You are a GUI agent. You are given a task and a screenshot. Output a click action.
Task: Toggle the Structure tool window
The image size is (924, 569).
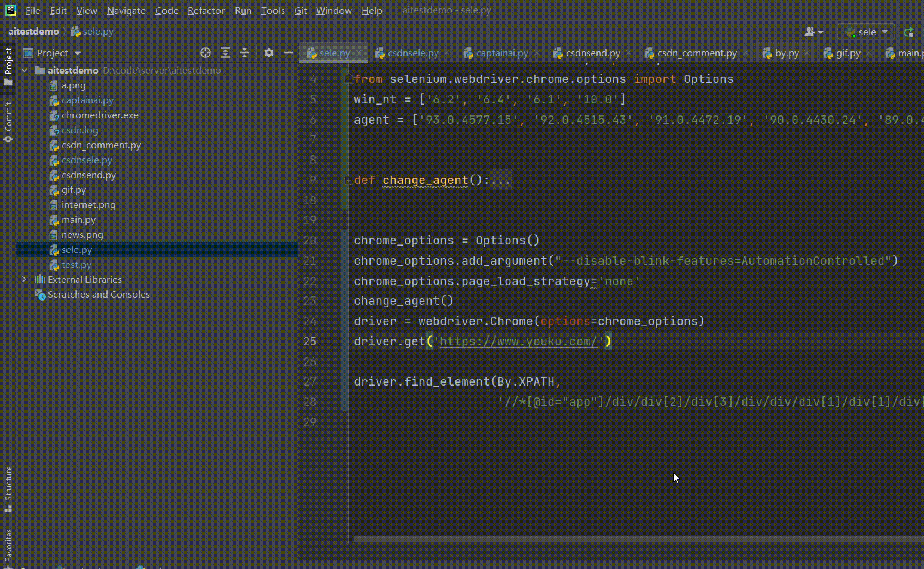(8, 490)
